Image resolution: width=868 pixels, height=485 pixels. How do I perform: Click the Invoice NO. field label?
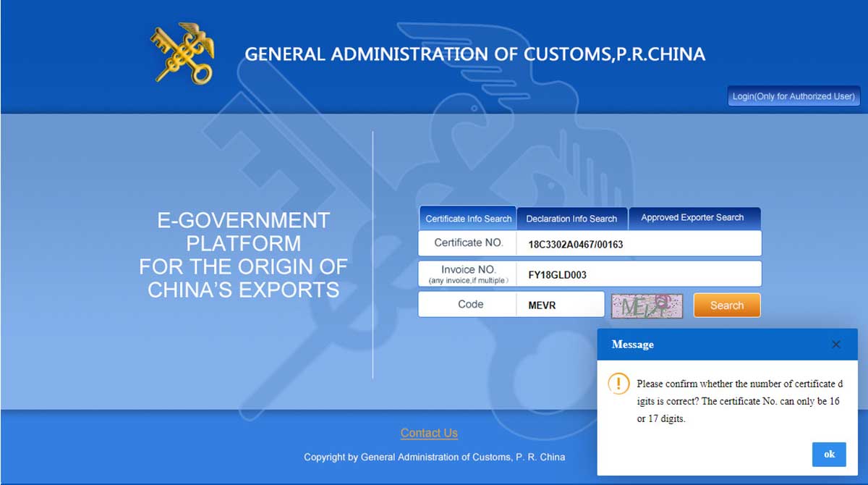(468, 274)
